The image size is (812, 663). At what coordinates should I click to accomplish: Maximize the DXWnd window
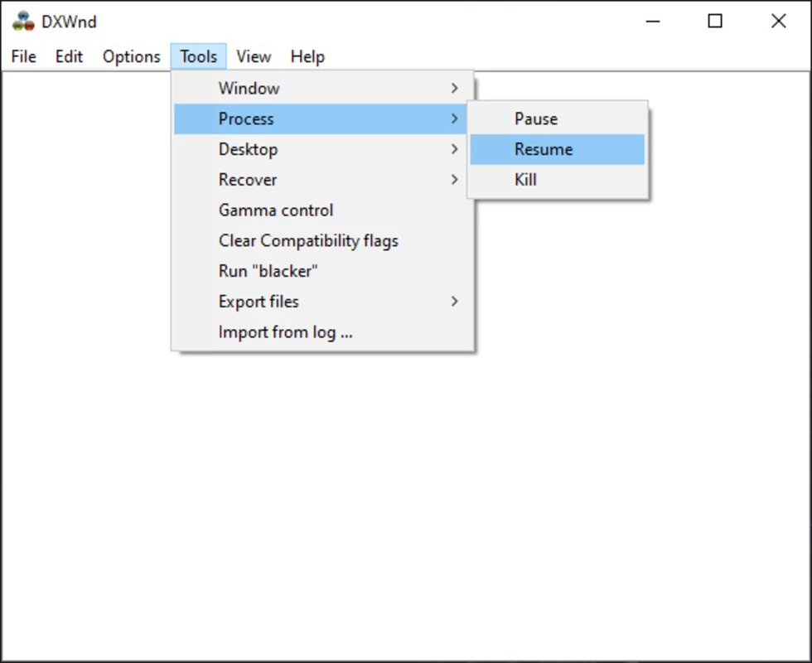coord(715,22)
